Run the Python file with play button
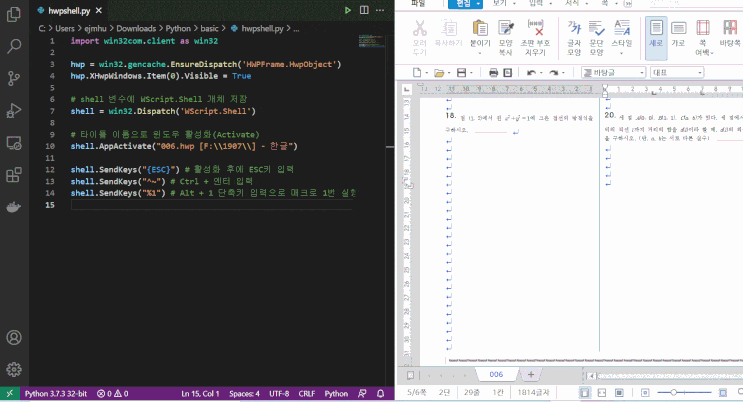The height and width of the screenshot is (402, 743). 348,10
